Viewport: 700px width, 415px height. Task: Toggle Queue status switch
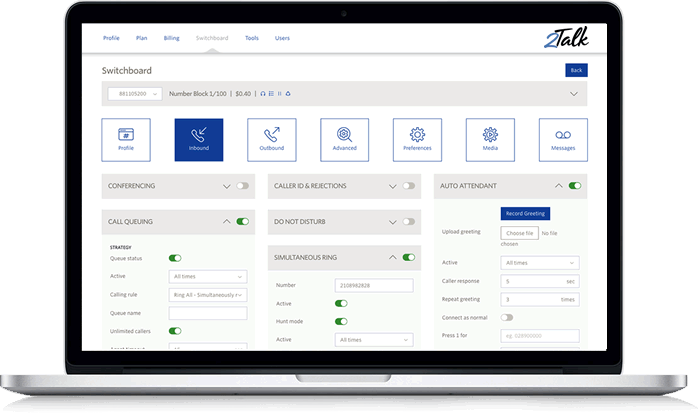click(x=175, y=258)
